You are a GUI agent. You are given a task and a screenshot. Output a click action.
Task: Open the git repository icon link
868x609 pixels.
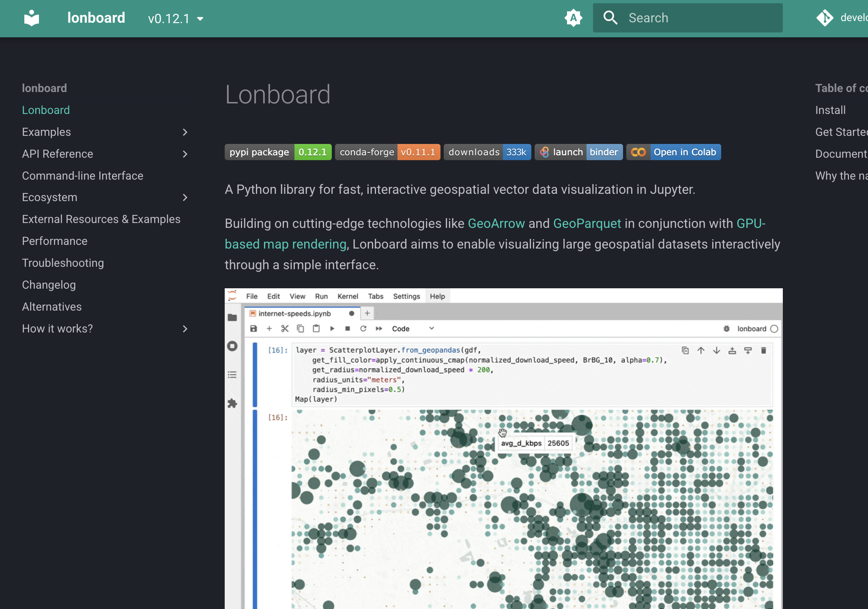[x=825, y=18]
